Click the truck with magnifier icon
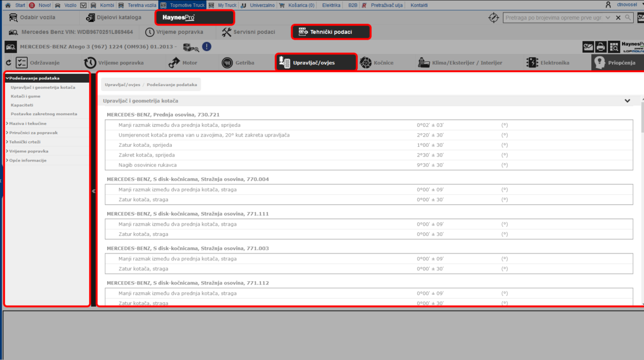 [x=191, y=48]
